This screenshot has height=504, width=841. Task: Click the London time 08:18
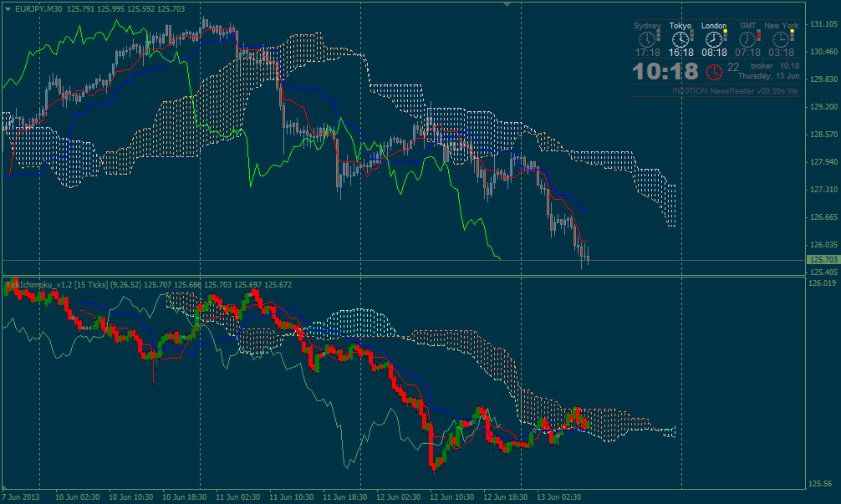click(x=714, y=53)
